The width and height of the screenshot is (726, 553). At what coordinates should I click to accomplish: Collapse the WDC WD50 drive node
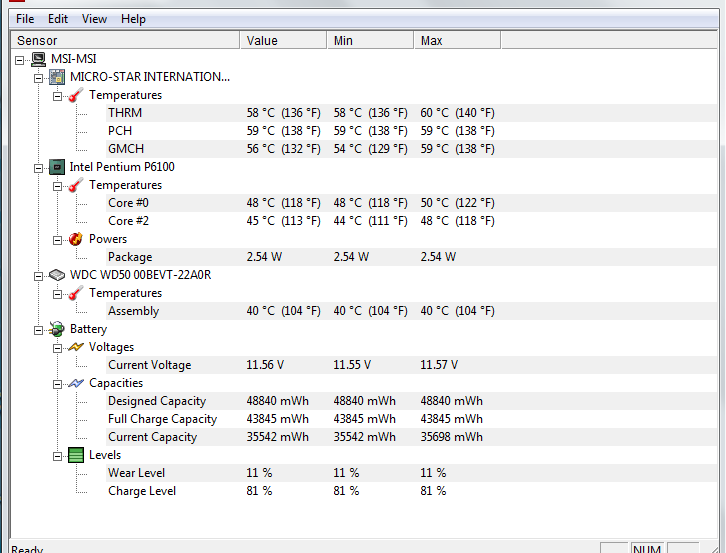(x=38, y=276)
